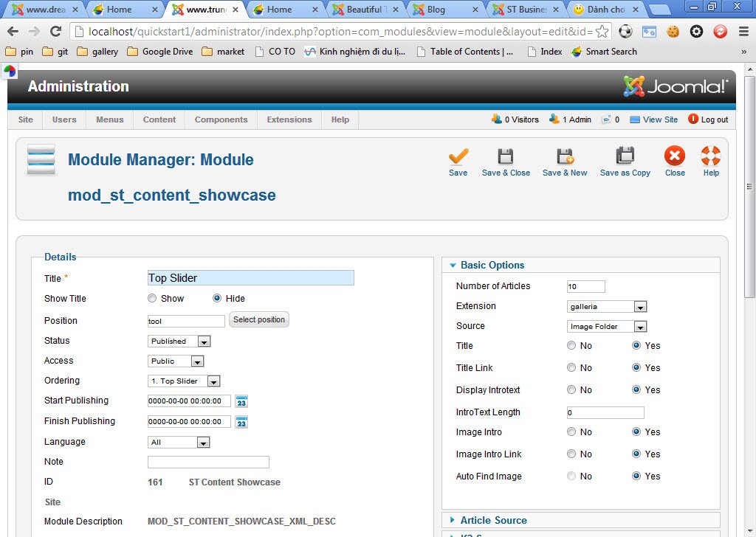Set Display Introtext to No
The height and width of the screenshot is (537, 756).
pos(571,390)
